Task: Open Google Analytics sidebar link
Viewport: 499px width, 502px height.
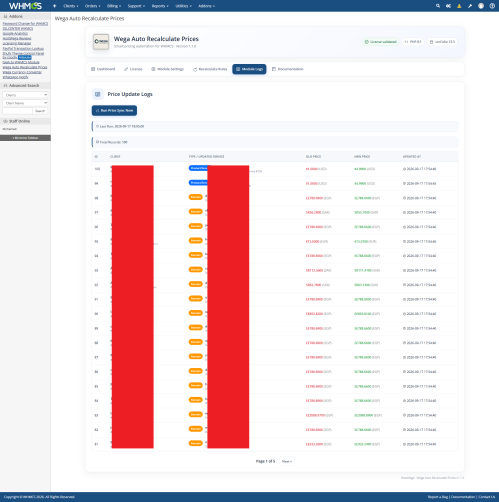Action: [x=15, y=33]
